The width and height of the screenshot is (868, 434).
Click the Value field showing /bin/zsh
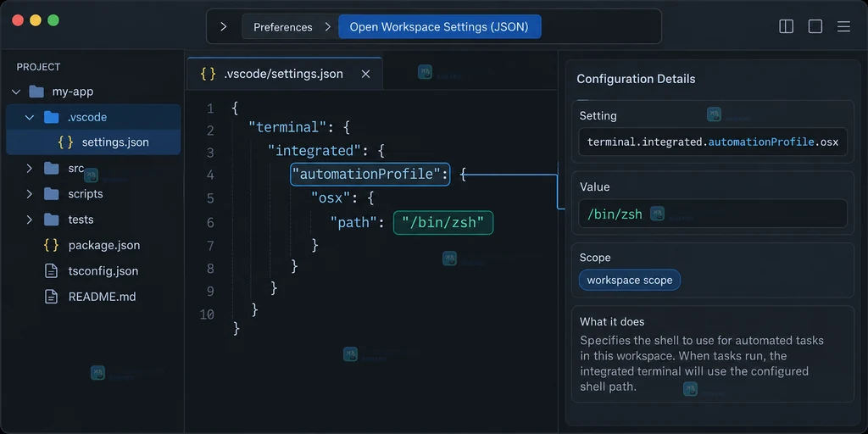(712, 213)
